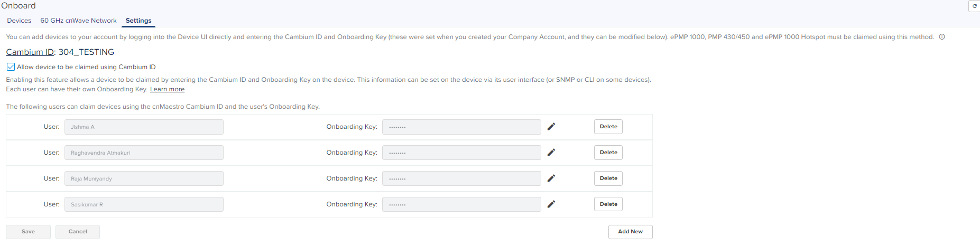Screen dimensions: 980x246
Task: Open the 60 GHz cnWave Network tab
Action: coord(78,21)
